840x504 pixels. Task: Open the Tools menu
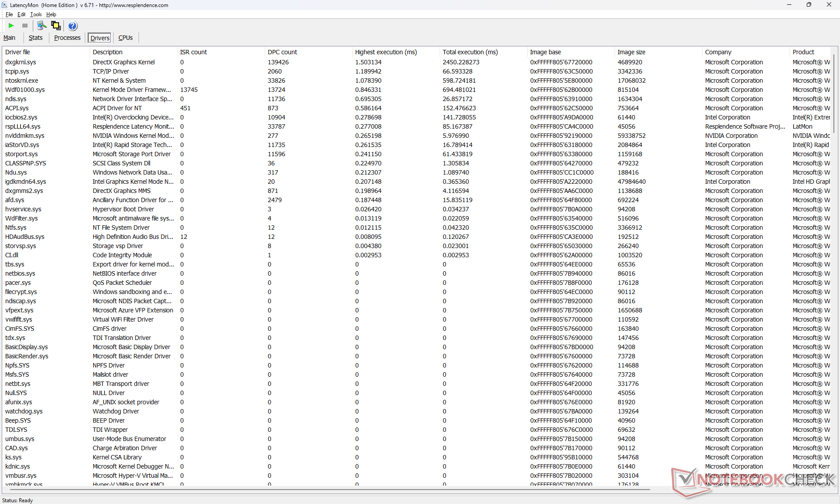coord(36,14)
